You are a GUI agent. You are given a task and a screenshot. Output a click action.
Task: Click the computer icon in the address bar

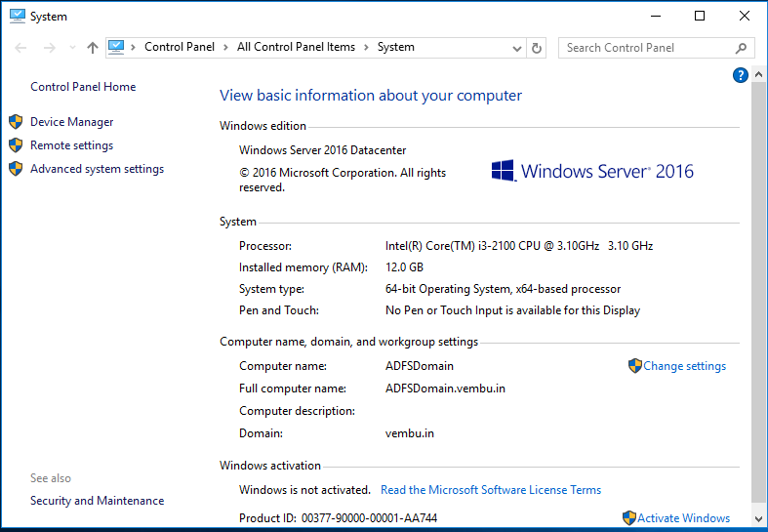click(x=116, y=47)
